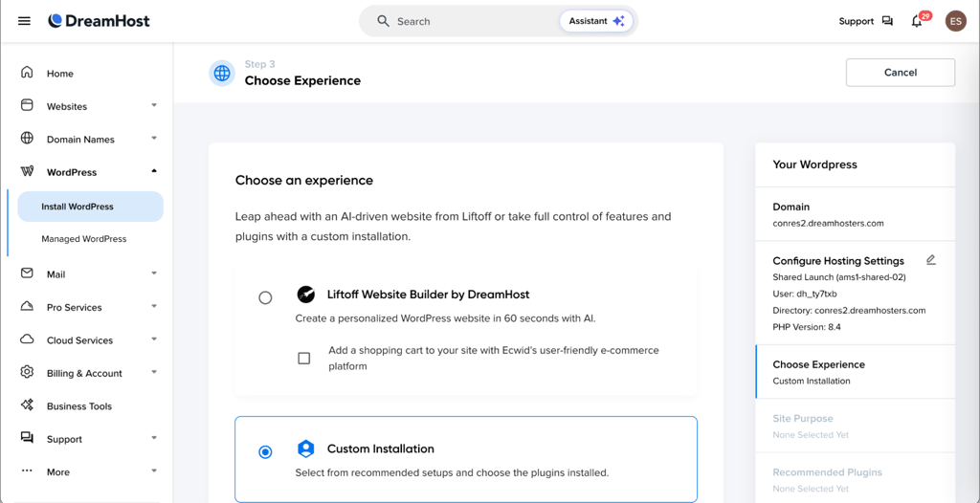
Task: Click the Mail envelope icon
Action: click(x=27, y=273)
